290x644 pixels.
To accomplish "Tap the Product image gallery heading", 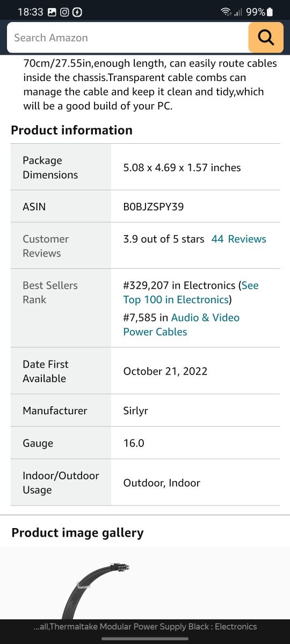I will click(77, 532).
